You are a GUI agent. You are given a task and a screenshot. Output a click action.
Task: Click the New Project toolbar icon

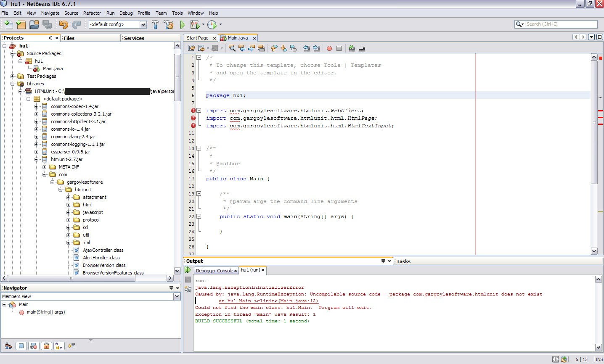[21, 24]
